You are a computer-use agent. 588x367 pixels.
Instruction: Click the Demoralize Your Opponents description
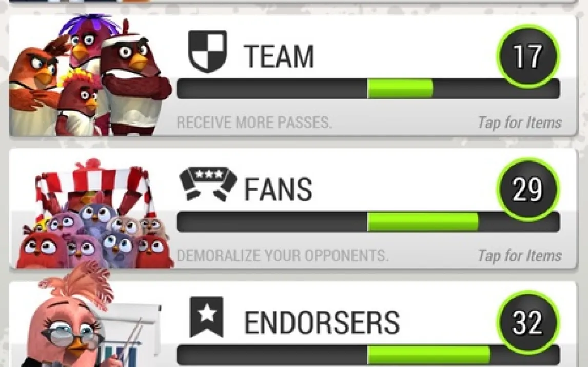pos(282,256)
